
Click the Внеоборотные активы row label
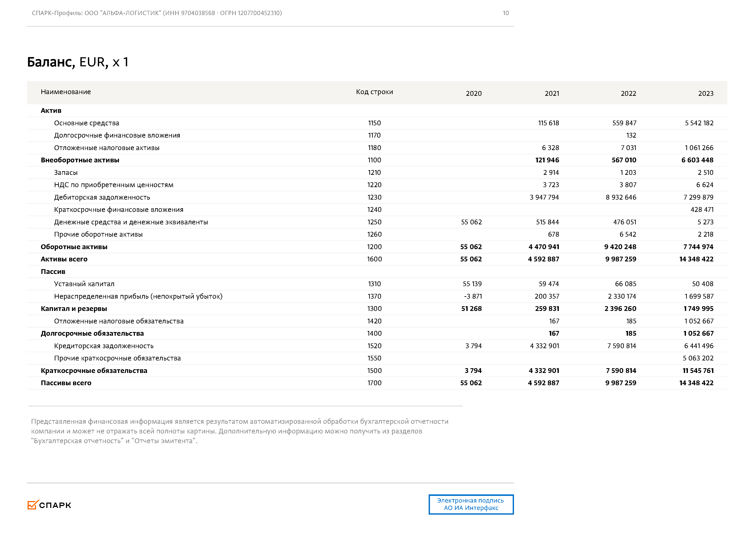click(80, 160)
